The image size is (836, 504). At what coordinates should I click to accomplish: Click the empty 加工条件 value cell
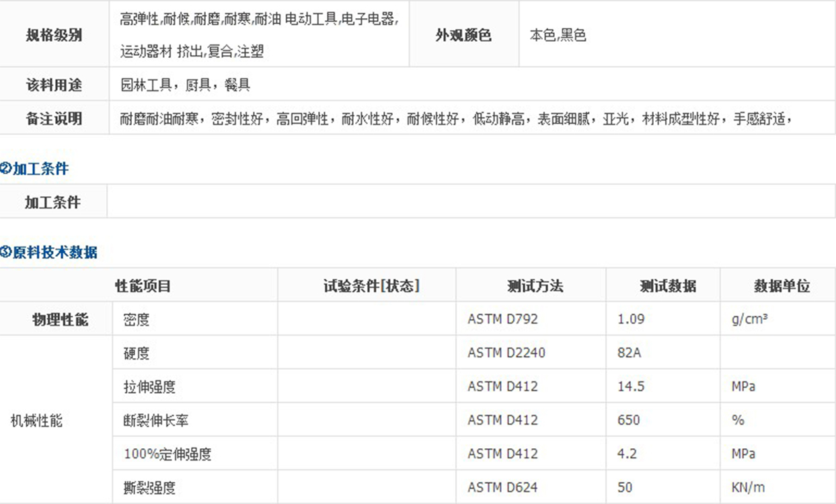[x=471, y=202]
